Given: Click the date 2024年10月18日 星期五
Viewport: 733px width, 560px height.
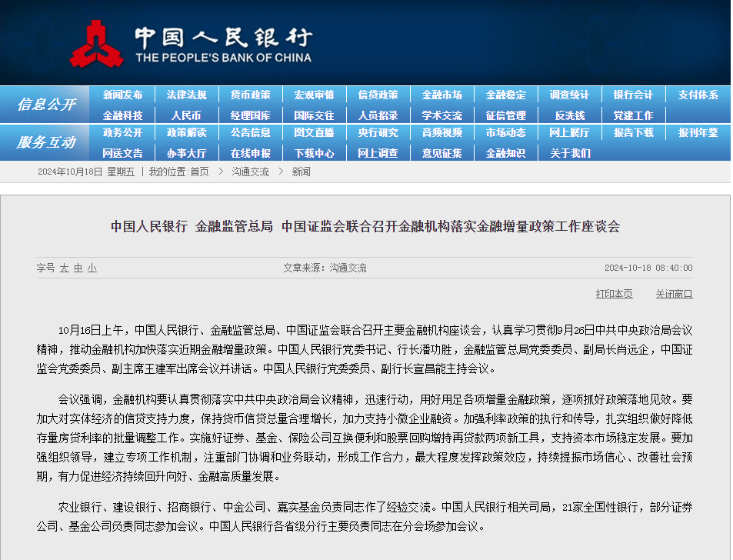Looking at the screenshot, I should click(x=86, y=172).
